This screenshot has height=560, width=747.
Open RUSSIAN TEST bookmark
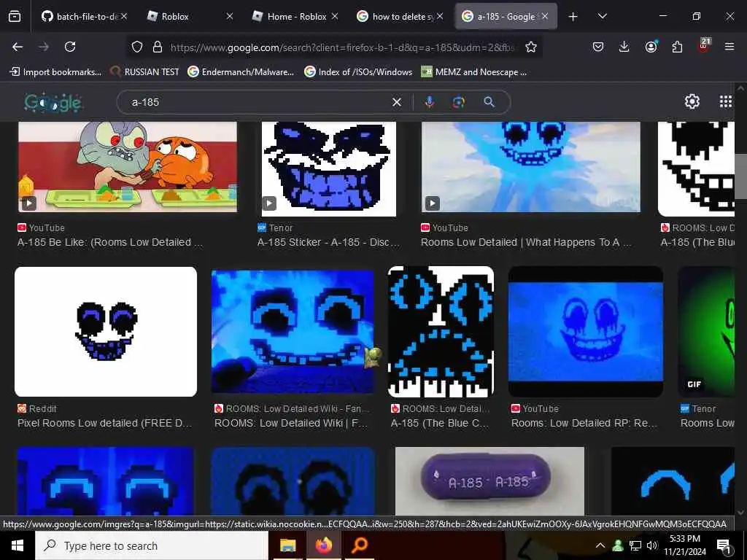coord(144,72)
